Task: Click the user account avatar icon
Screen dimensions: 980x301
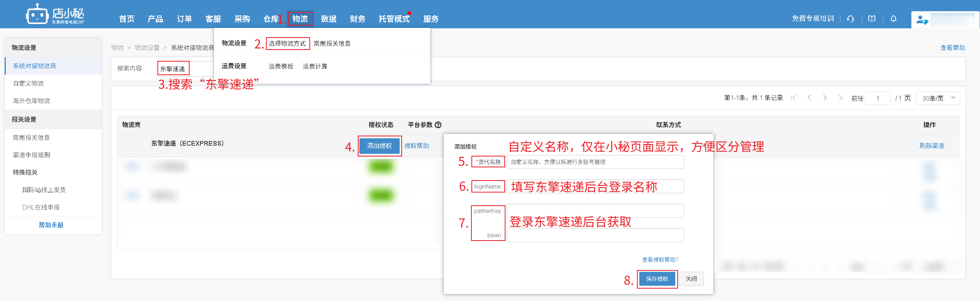Action: click(922, 20)
